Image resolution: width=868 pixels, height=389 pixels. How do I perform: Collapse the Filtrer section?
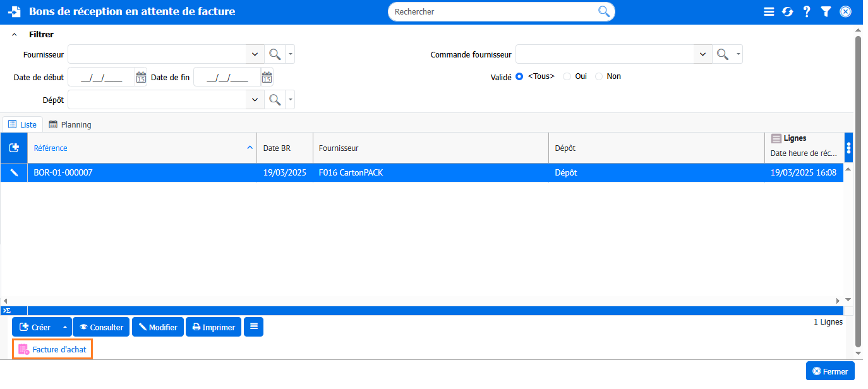tap(15, 35)
